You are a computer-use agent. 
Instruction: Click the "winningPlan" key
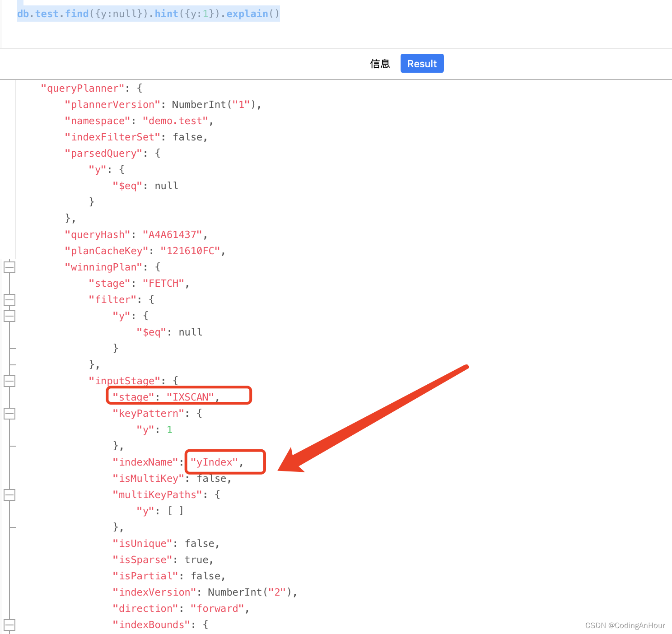(x=103, y=267)
